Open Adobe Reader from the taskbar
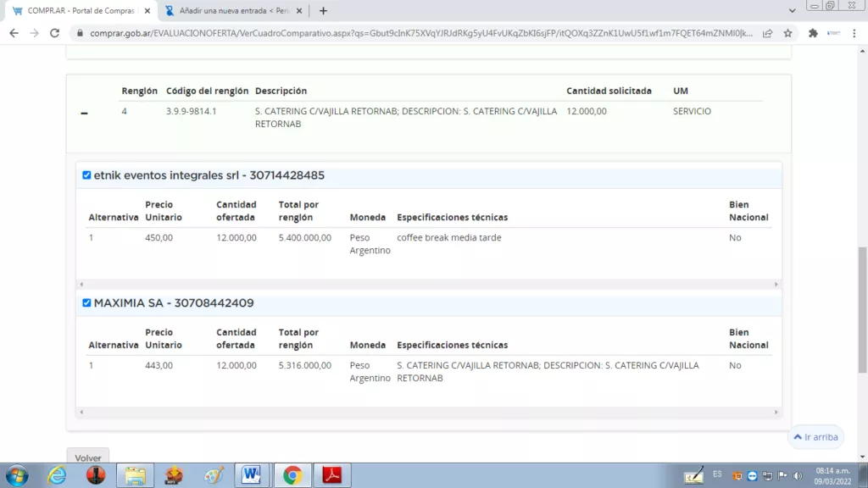The image size is (868, 488). (331, 475)
